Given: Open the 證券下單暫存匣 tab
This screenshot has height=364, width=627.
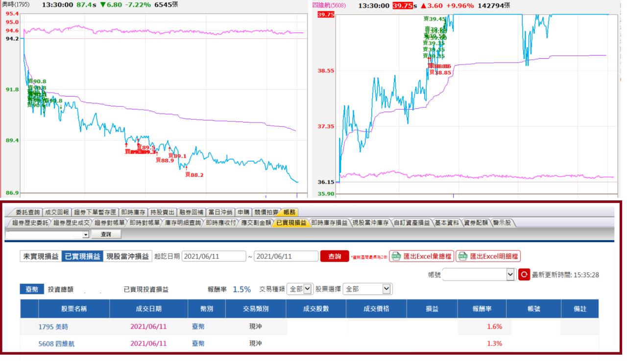Looking at the screenshot, I should (96, 212).
